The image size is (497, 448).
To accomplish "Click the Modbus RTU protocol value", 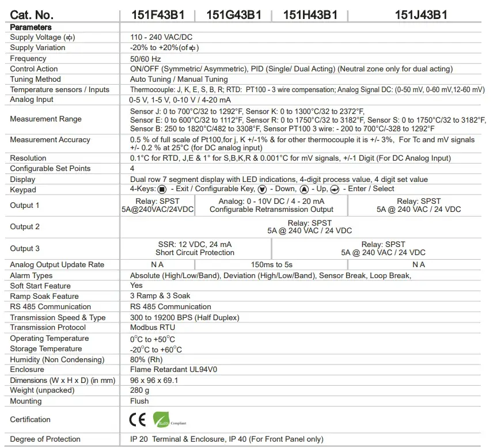I will 153,328.
